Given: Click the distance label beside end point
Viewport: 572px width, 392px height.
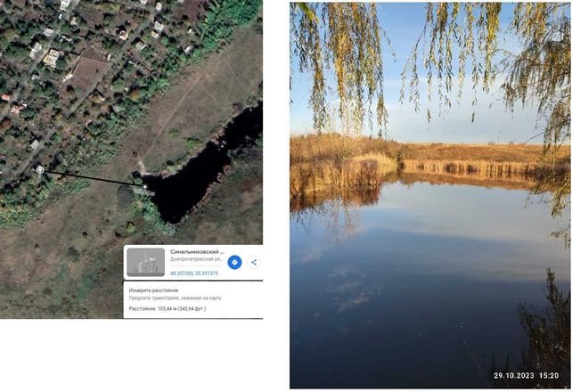Looking at the screenshot, I should [x=143, y=192].
